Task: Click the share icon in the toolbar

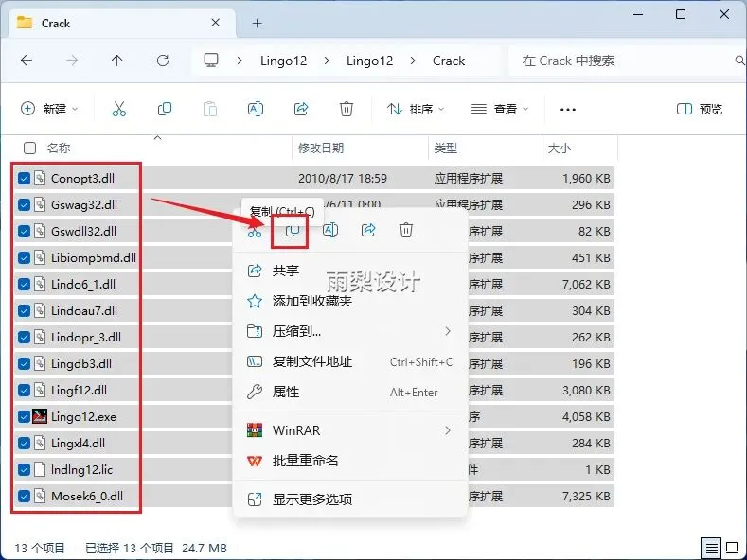Action: [301, 109]
